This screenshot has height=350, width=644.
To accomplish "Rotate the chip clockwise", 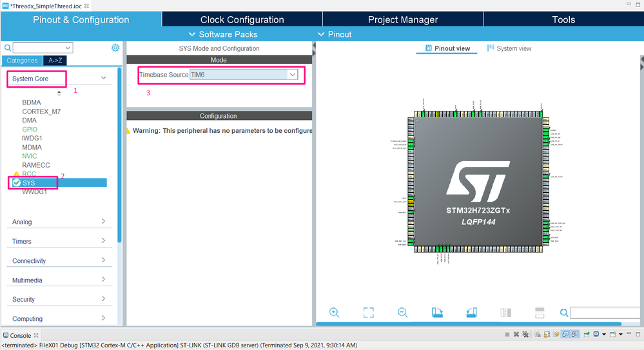I will [x=437, y=313].
